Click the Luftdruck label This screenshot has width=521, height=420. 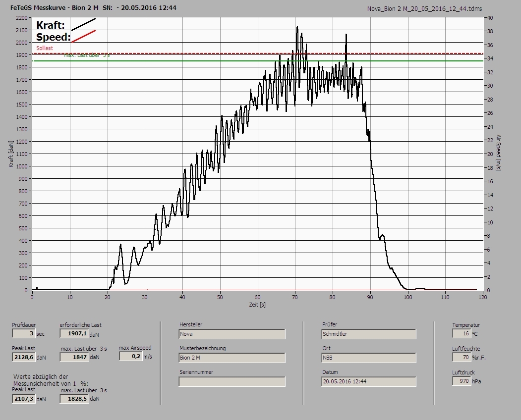click(x=463, y=372)
